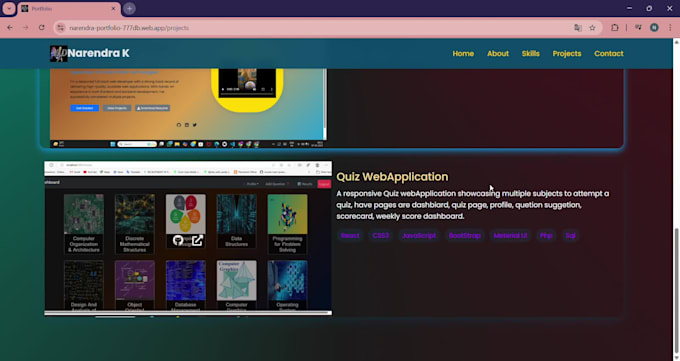The image size is (680, 361).
Task: Open the external link icon on Quiz image
Action: 197,240
